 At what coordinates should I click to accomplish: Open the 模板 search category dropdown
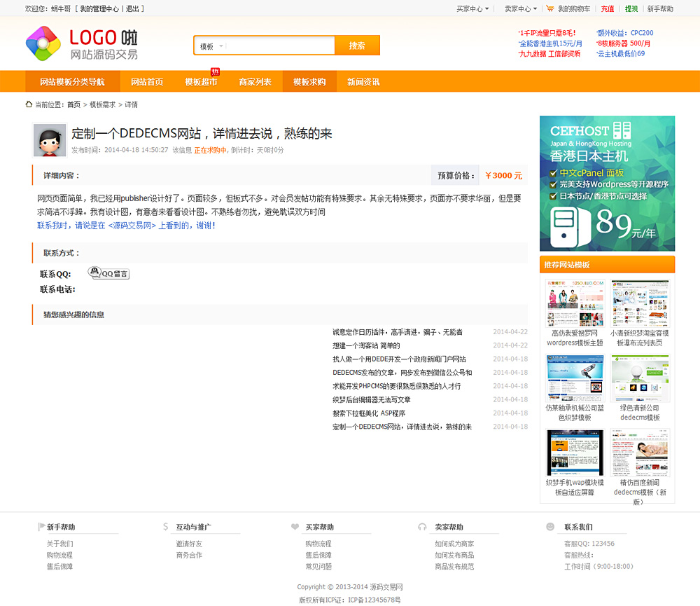click(x=212, y=46)
